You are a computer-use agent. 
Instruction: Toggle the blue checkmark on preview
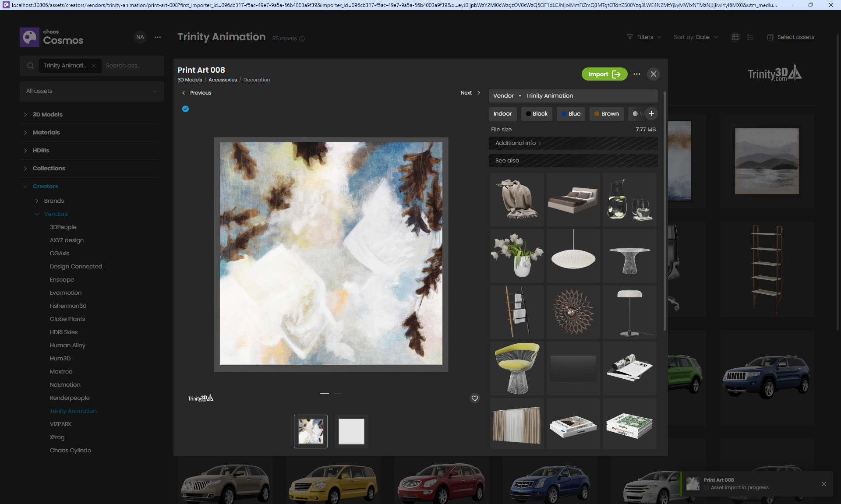click(186, 109)
